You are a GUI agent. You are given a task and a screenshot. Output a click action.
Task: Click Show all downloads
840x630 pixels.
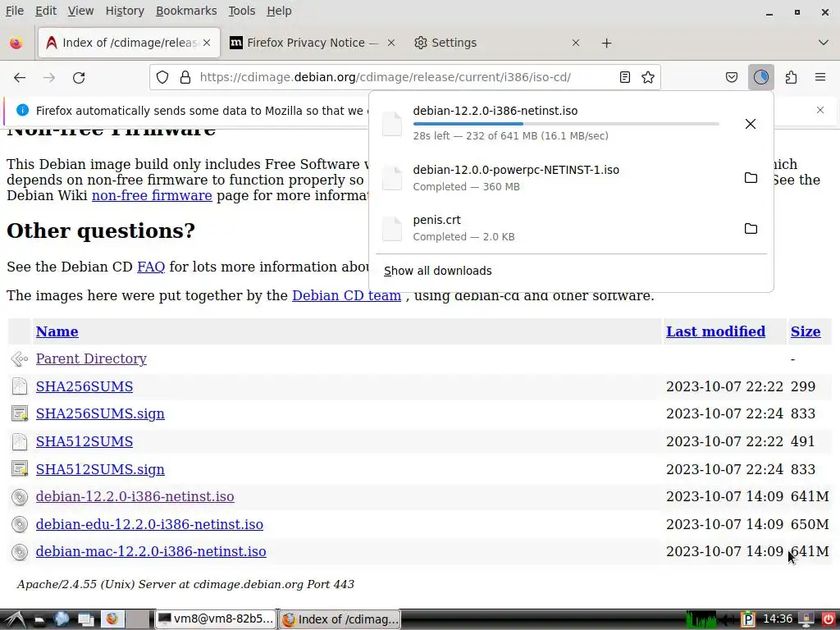point(438,271)
